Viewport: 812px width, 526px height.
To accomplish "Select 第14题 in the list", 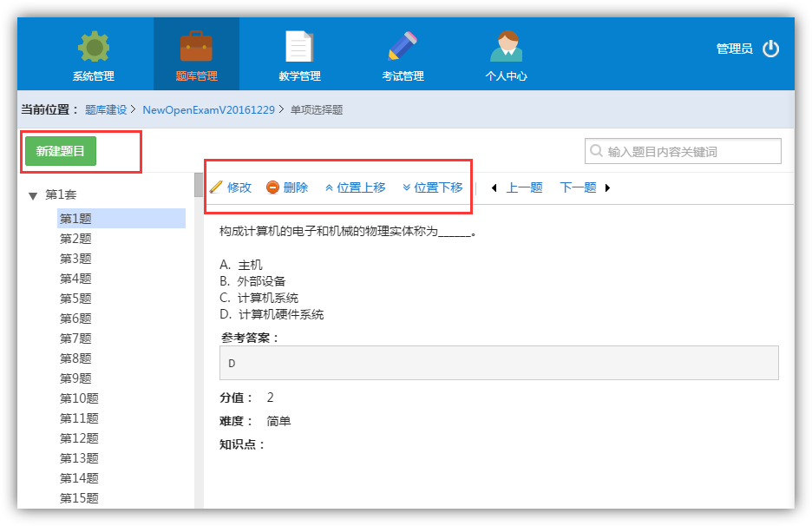I will click(x=79, y=477).
